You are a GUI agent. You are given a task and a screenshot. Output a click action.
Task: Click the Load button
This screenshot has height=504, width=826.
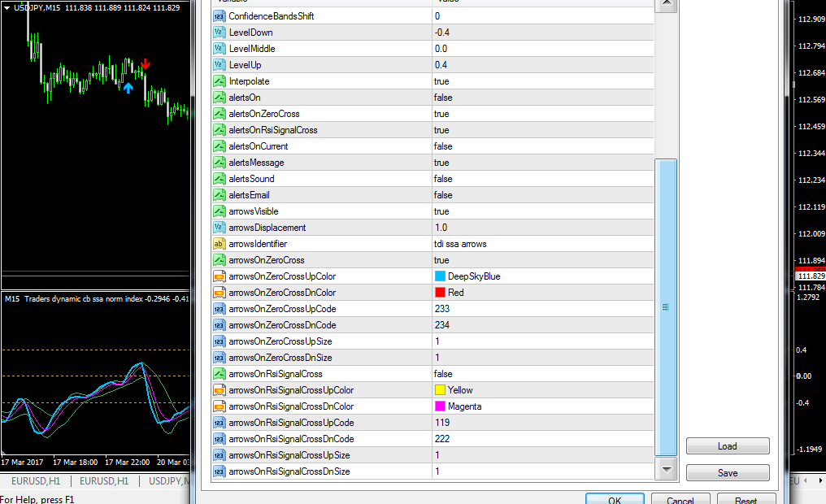[x=728, y=446]
